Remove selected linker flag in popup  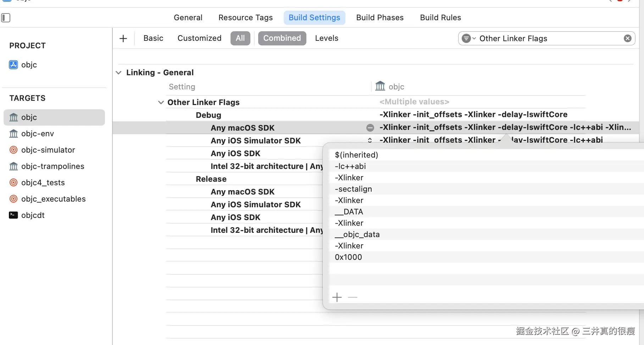point(352,297)
